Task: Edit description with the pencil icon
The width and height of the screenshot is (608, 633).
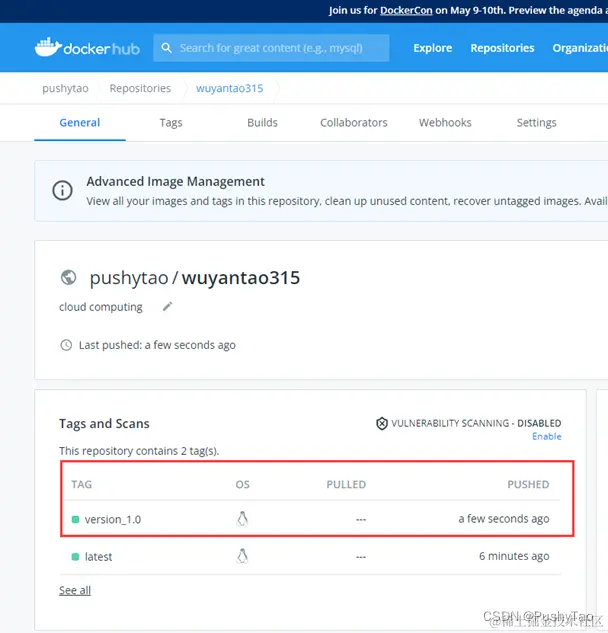Action: tap(167, 307)
